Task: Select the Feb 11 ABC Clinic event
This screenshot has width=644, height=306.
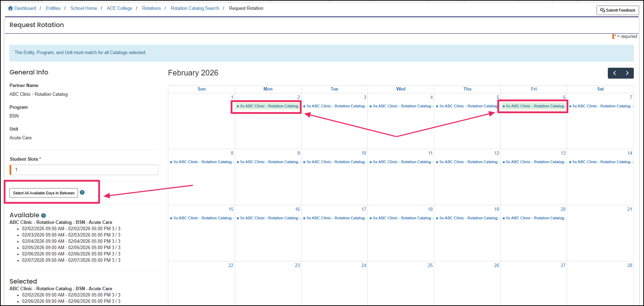Action: point(401,162)
